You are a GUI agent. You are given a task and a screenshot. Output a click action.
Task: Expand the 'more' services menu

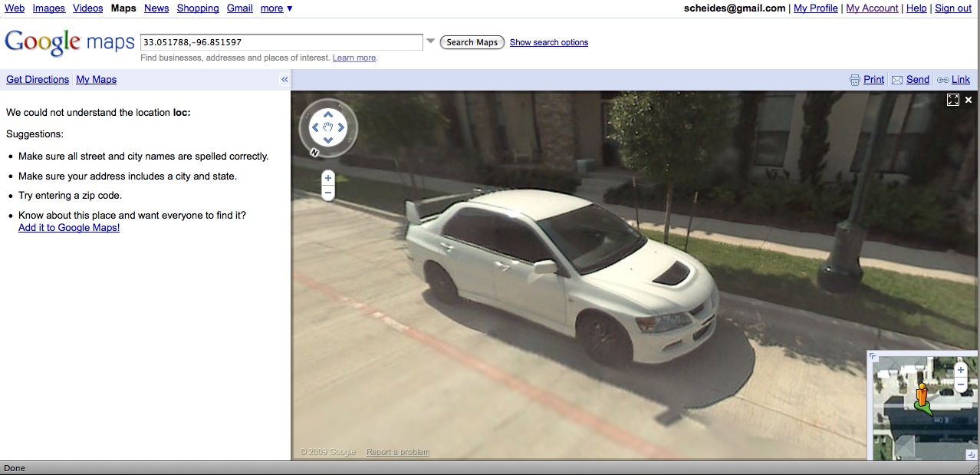[x=276, y=8]
